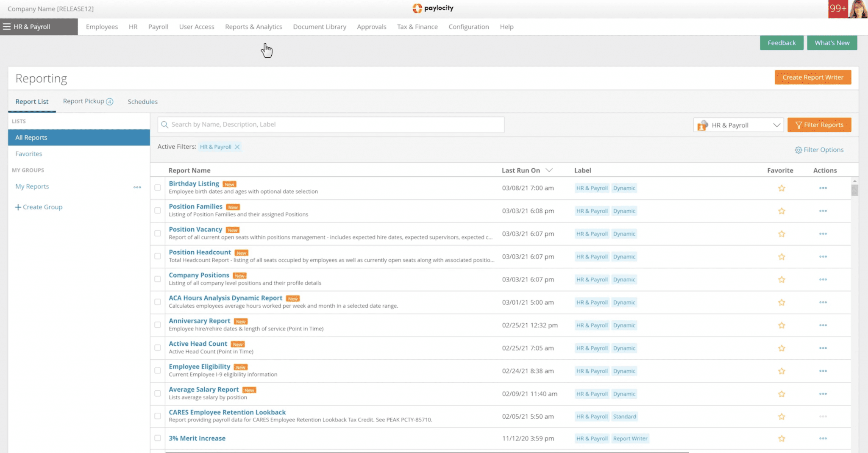Check the Birthday Listing report checkbox

point(158,188)
